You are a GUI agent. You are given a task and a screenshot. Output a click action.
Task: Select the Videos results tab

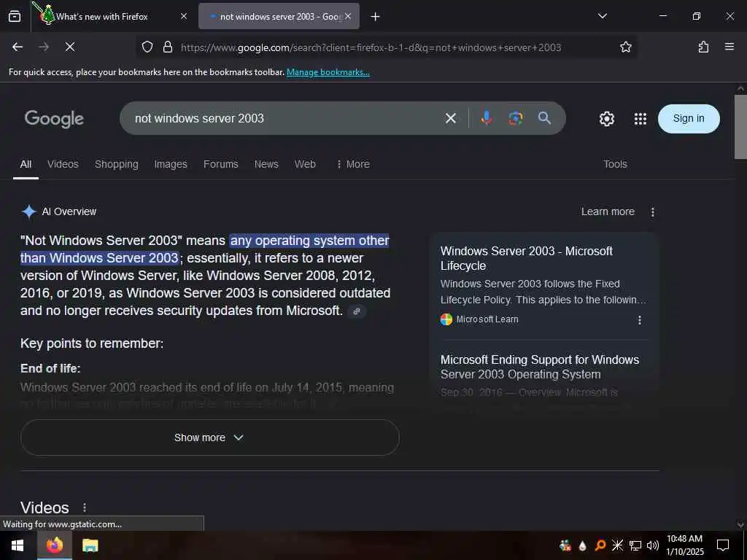(63, 164)
